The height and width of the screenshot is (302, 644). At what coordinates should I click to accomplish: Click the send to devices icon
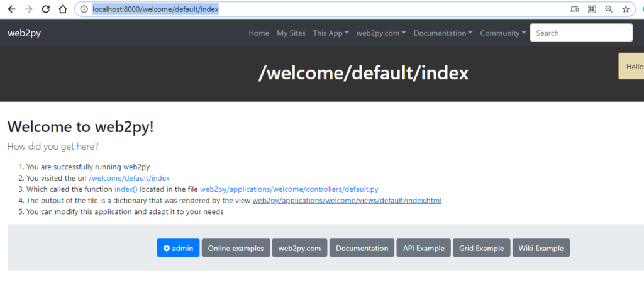(574, 9)
